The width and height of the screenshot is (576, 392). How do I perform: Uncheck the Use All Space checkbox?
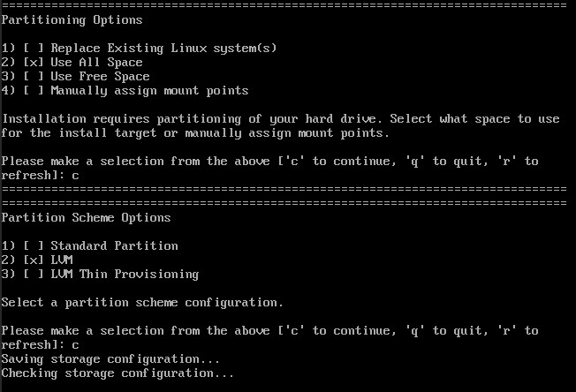[x=34, y=62]
